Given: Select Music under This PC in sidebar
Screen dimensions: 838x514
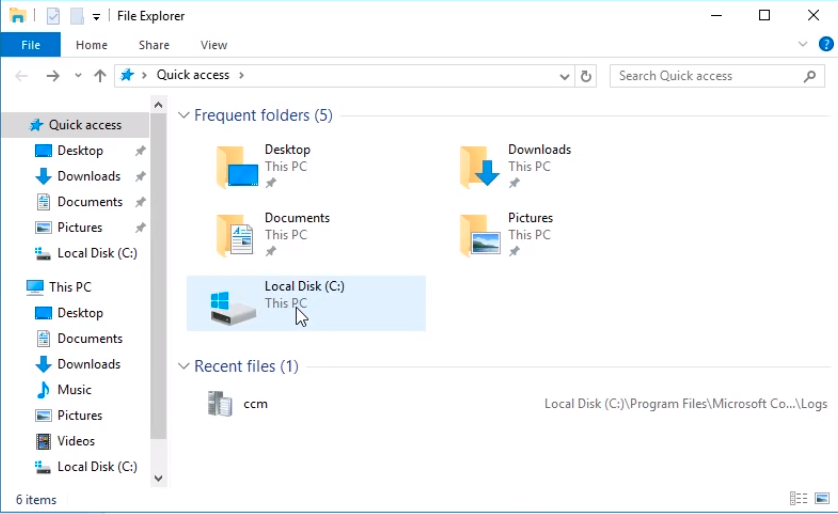Looking at the screenshot, I should (74, 390).
